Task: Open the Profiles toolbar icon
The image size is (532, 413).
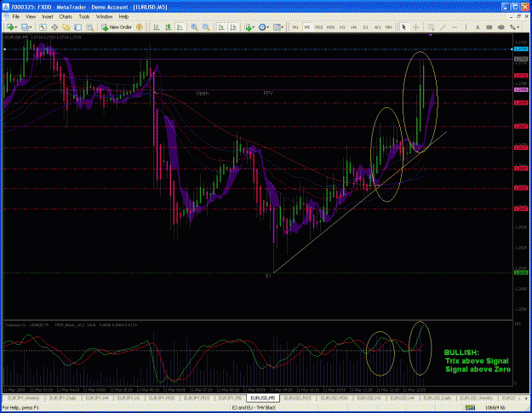Action: (25, 27)
